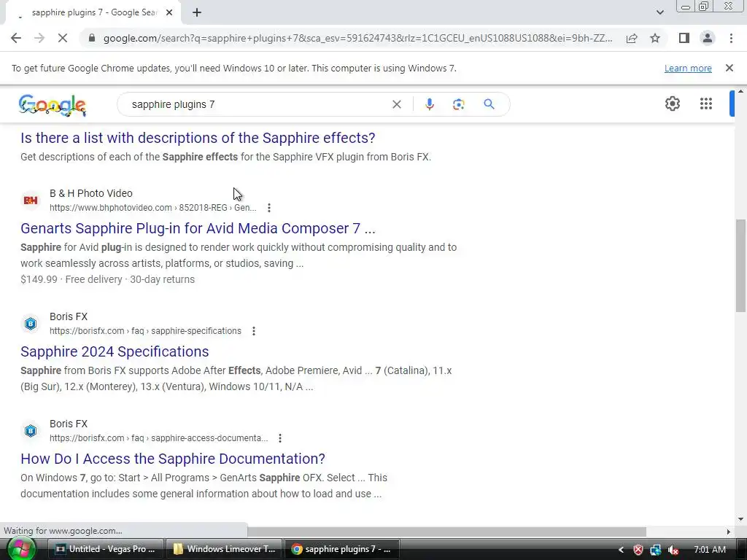Dismiss the Chrome update notice
Image resolution: width=747 pixels, height=560 pixels.
(729, 68)
